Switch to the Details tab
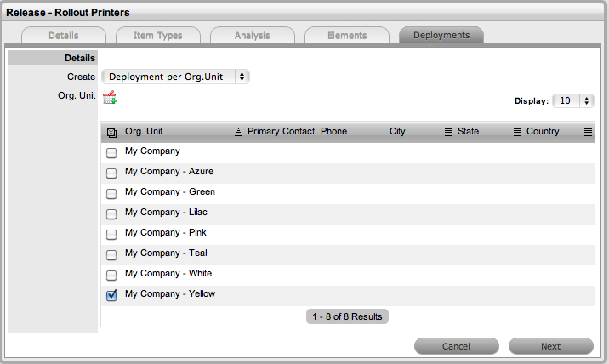Viewport: 609px width, 364px height. pos(64,36)
